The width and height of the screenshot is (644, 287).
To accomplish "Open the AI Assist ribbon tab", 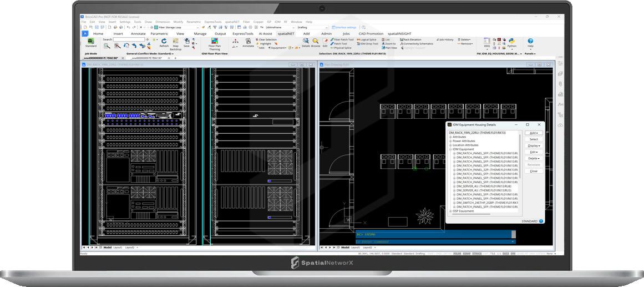I will pos(265,34).
